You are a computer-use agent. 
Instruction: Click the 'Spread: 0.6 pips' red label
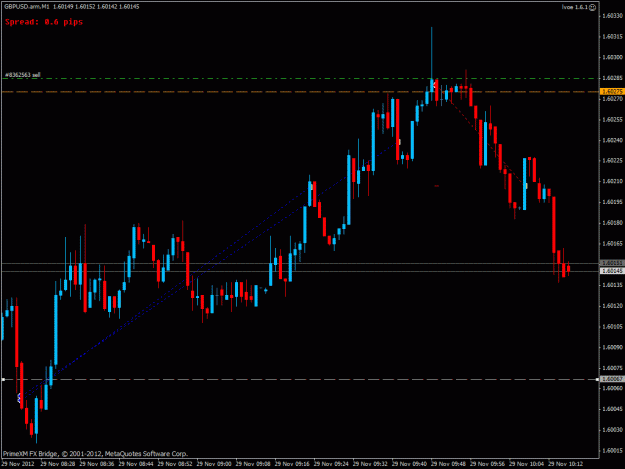coord(44,22)
